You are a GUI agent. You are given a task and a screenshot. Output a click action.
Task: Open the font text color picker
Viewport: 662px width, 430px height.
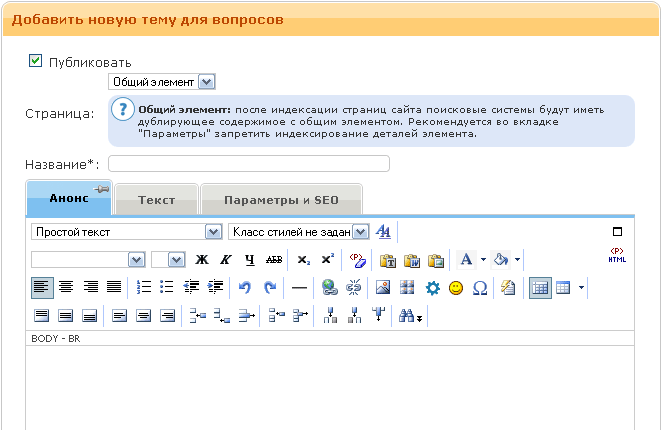466,260
